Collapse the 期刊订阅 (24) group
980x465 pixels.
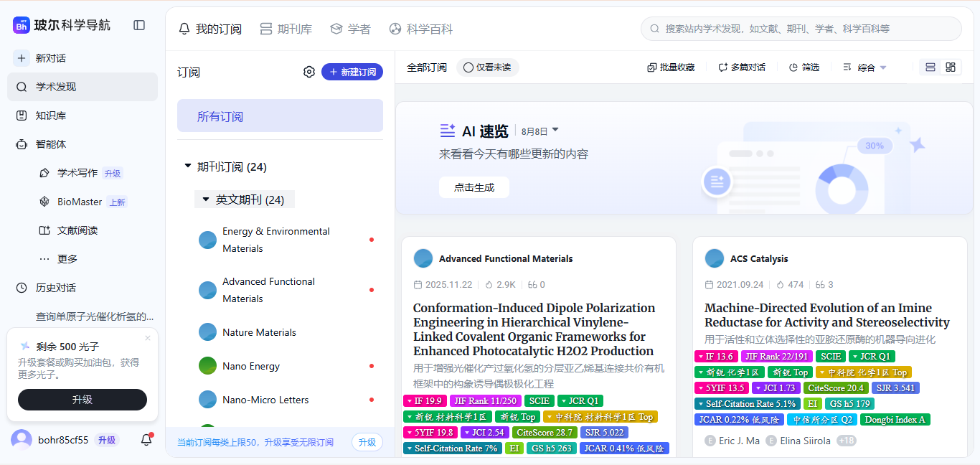pyautogui.click(x=188, y=167)
